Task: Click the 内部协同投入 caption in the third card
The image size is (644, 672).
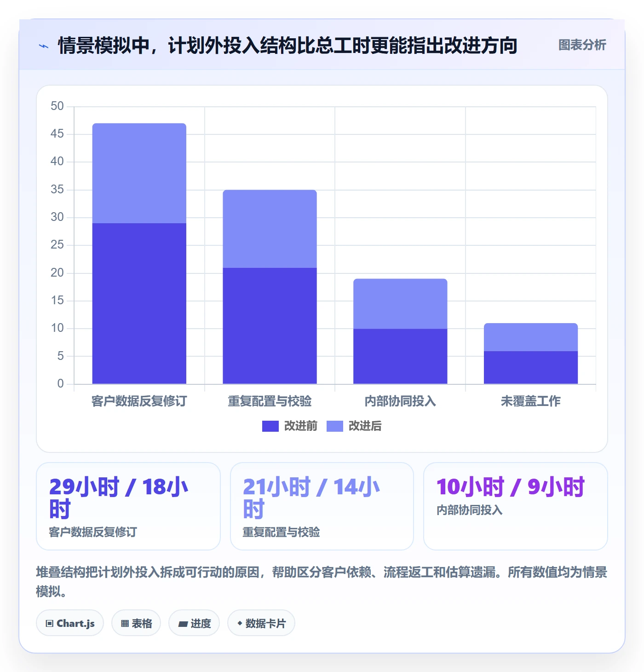Action: click(x=470, y=510)
